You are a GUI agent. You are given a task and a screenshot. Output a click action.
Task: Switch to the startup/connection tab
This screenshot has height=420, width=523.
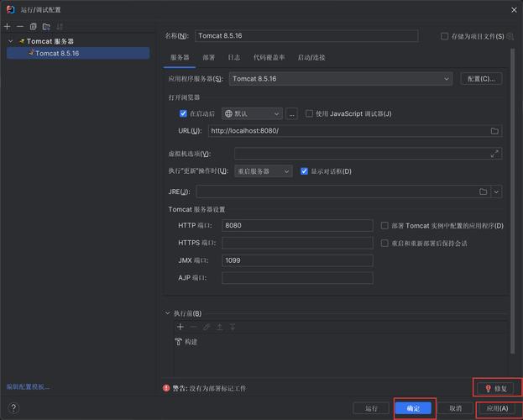pyautogui.click(x=311, y=57)
